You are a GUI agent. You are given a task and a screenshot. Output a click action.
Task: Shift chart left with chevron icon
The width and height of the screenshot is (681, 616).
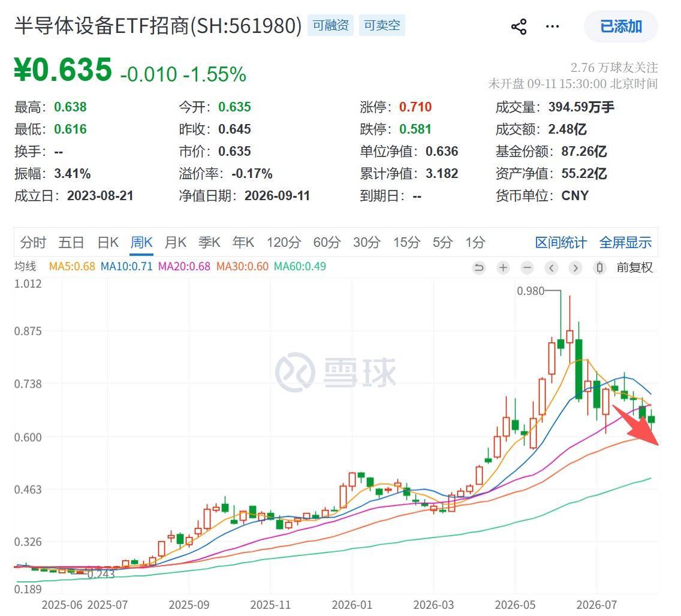tap(551, 268)
